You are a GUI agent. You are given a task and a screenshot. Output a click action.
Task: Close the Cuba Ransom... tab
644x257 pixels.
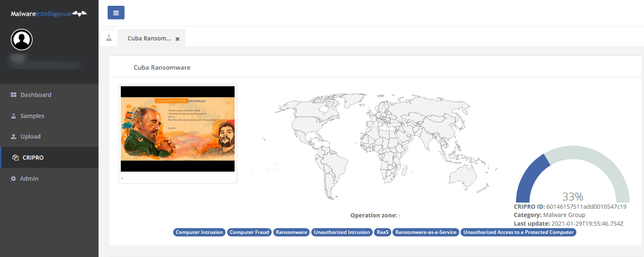[x=177, y=39]
